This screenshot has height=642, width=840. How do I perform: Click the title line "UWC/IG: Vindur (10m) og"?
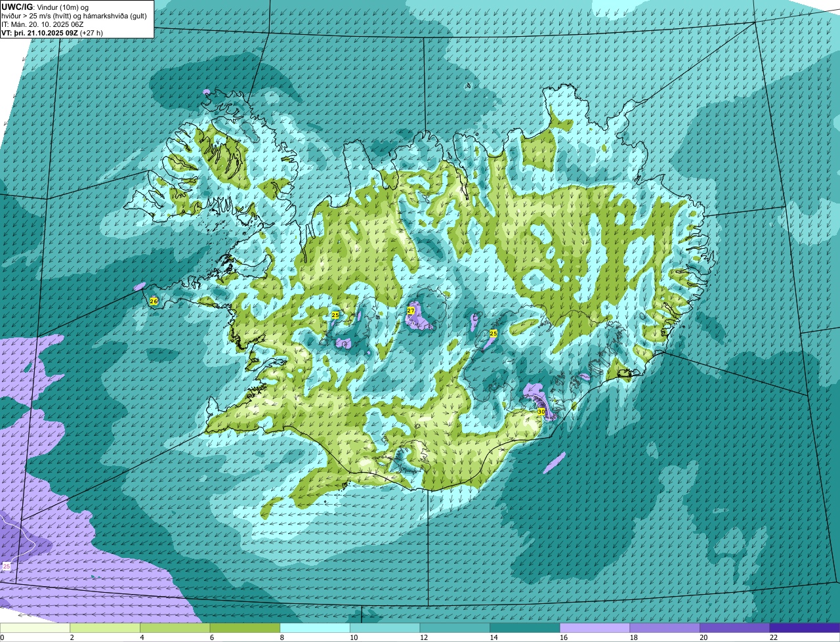tap(45, 7)
